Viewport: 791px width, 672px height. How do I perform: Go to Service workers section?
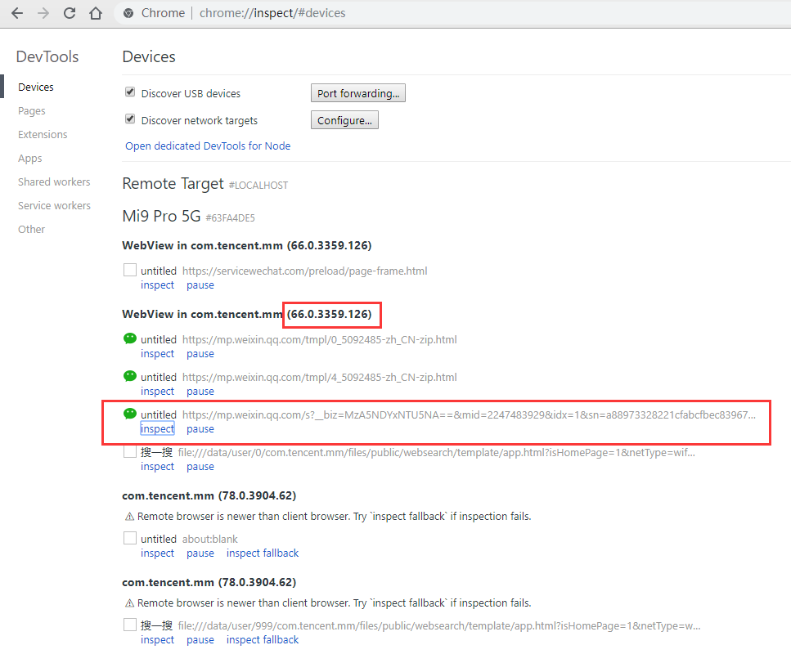(x=55, y=206)
